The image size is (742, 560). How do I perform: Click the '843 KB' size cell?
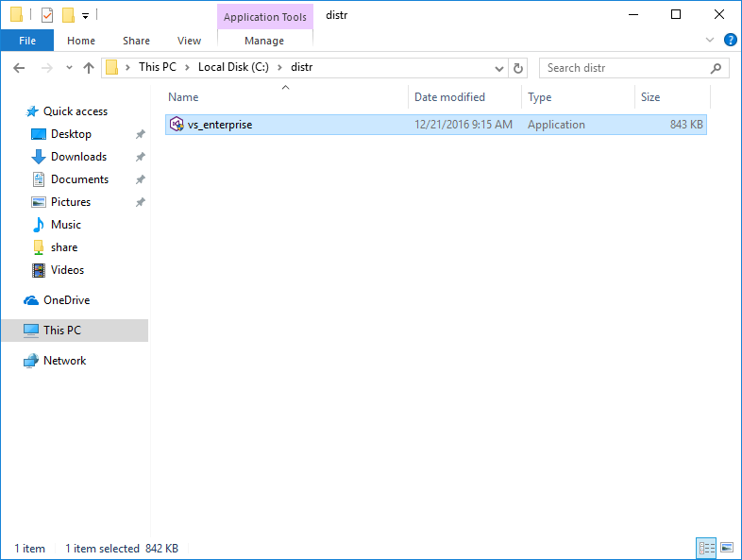tap(686, 125)
